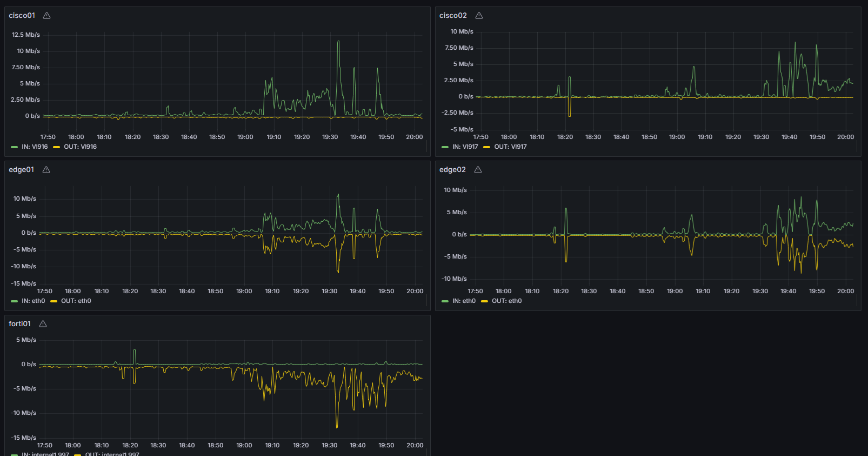Click the alert warning icon beside cisco01
868x456 pixels.
click(47, 16)
